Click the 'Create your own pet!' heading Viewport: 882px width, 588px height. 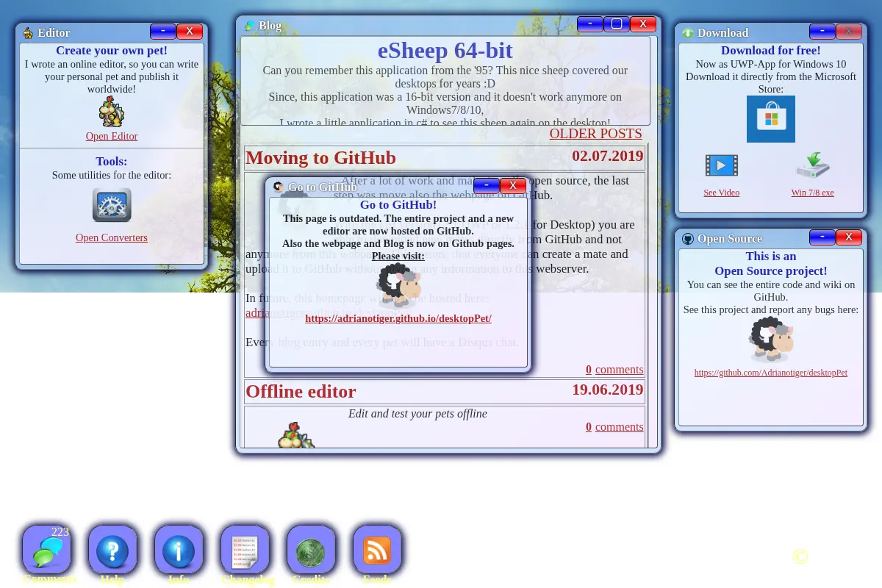coord(112,51)
